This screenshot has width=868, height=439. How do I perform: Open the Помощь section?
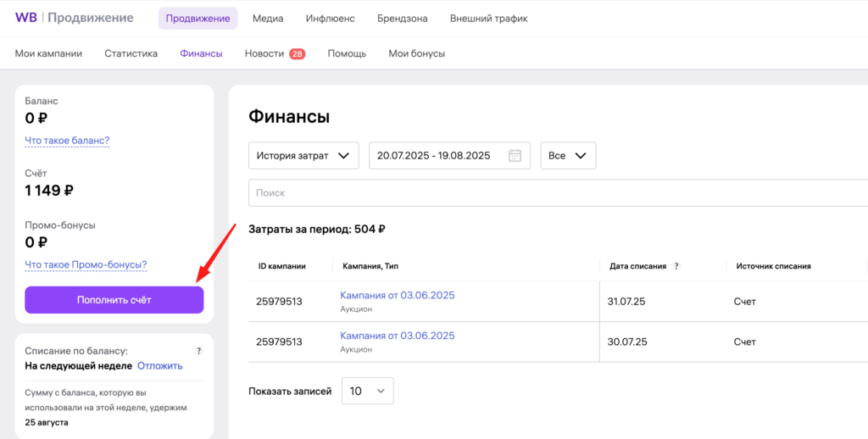[x=347, y=53]
